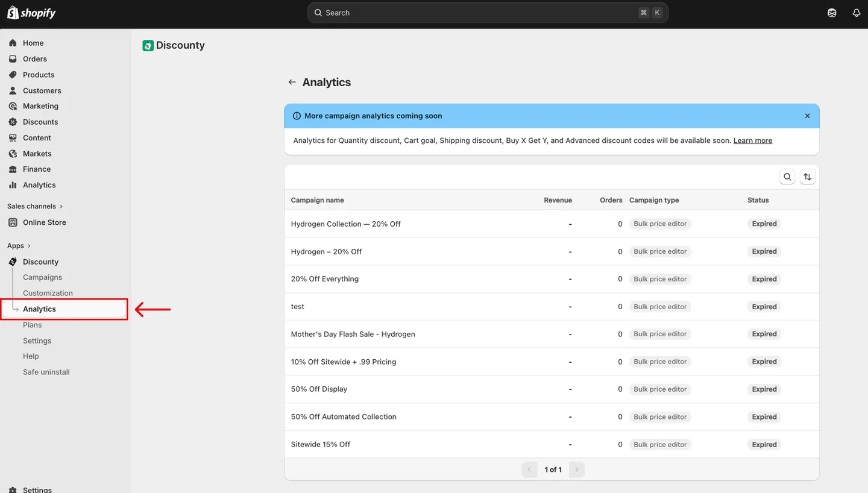Go to next page of campaigns
This screenshot has height=493, width=868.
(x=577, y=469)
